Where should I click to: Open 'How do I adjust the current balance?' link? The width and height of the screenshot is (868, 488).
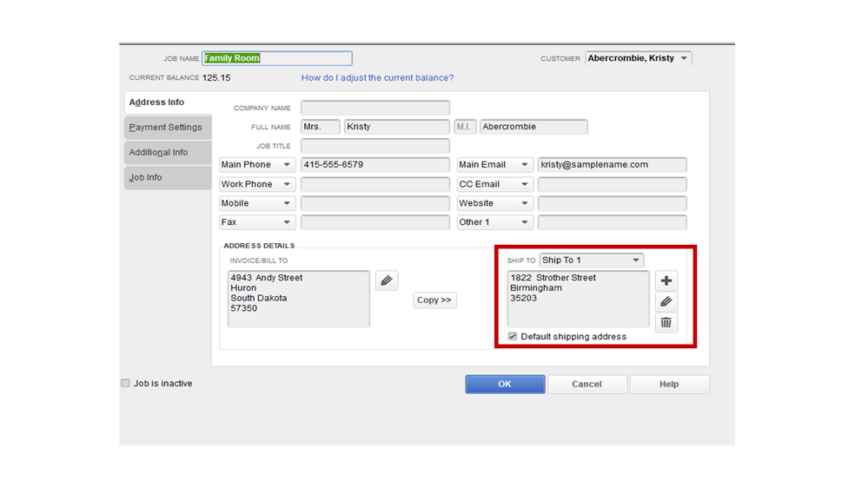coord(377,78)
